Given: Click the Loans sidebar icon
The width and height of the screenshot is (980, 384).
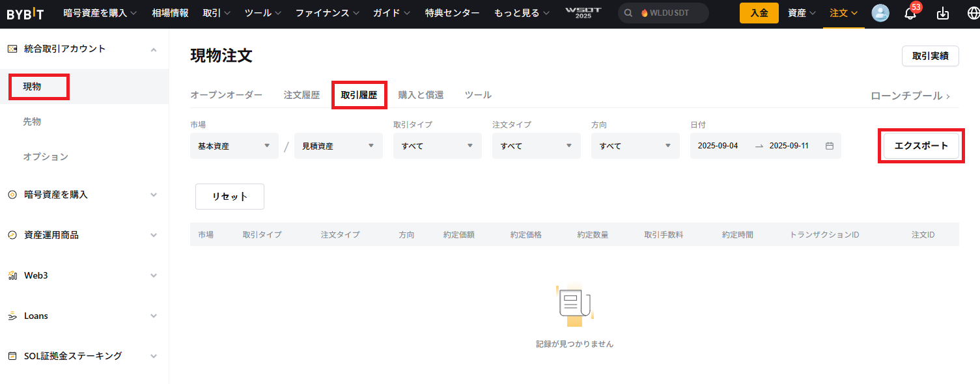Looking at the screenshot, I should point(11,316).
